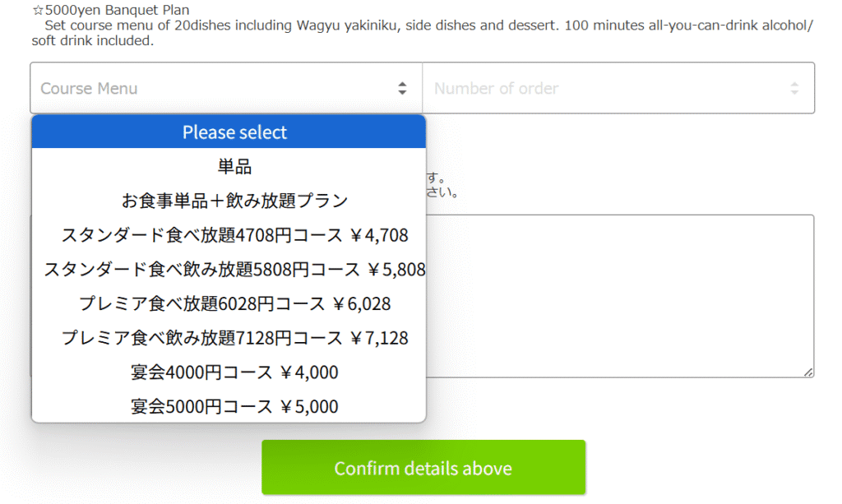The height and width of the screenshot is (504, 842).
Task: Choose プレミア食べ放題6028円コース ¥6,028
Action: [229, 303]
